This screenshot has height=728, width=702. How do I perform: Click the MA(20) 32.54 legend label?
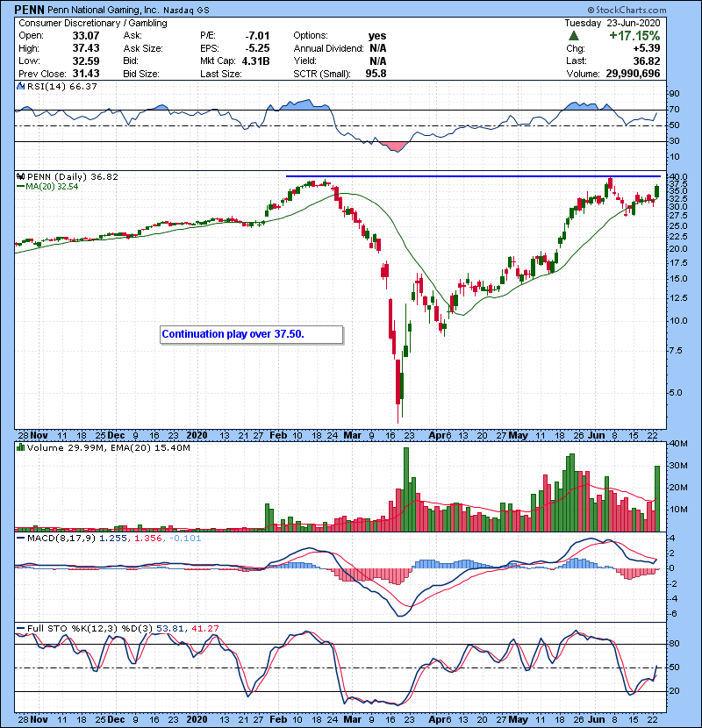click(x=52, y=187)
